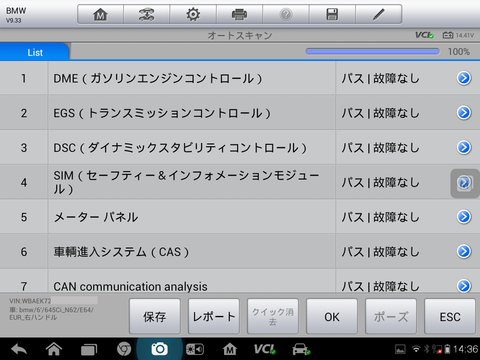
Task: Switch to the List tab
Action: click(35, 52)
